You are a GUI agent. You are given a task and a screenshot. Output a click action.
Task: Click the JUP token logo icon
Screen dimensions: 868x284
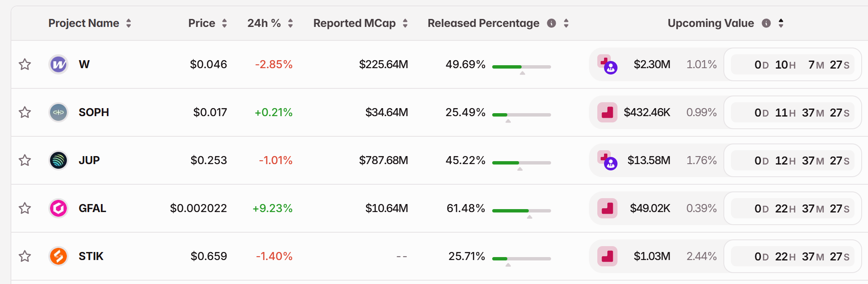coord(58,161)
